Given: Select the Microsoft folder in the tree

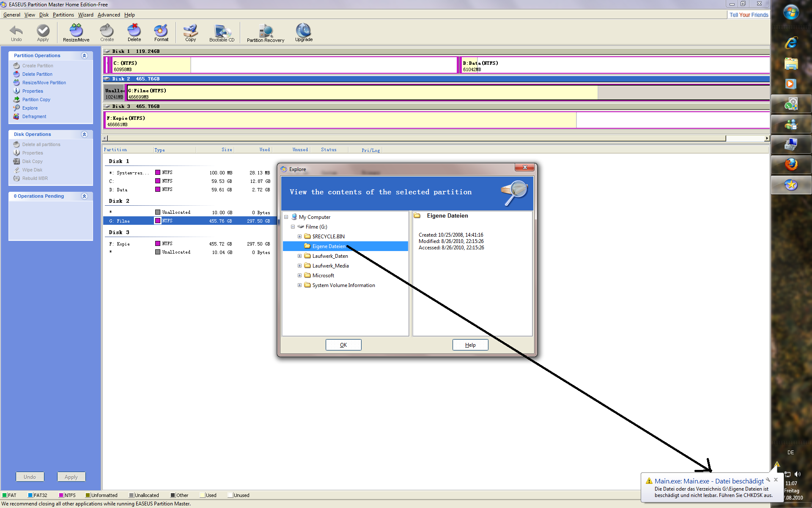Looking at the screenshot, I should tap(323, 276).
